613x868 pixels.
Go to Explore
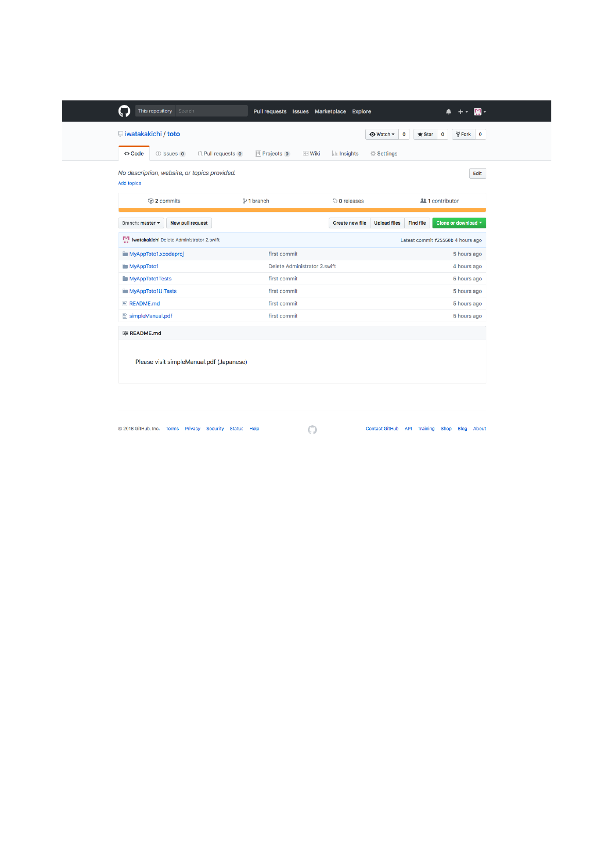point(361,111)
